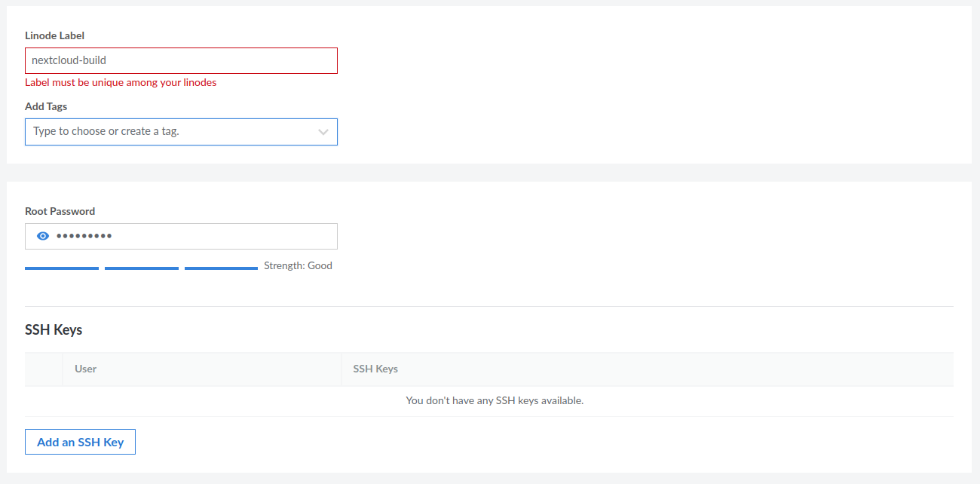Click the SSH Keys section heading

pos(54,329)
